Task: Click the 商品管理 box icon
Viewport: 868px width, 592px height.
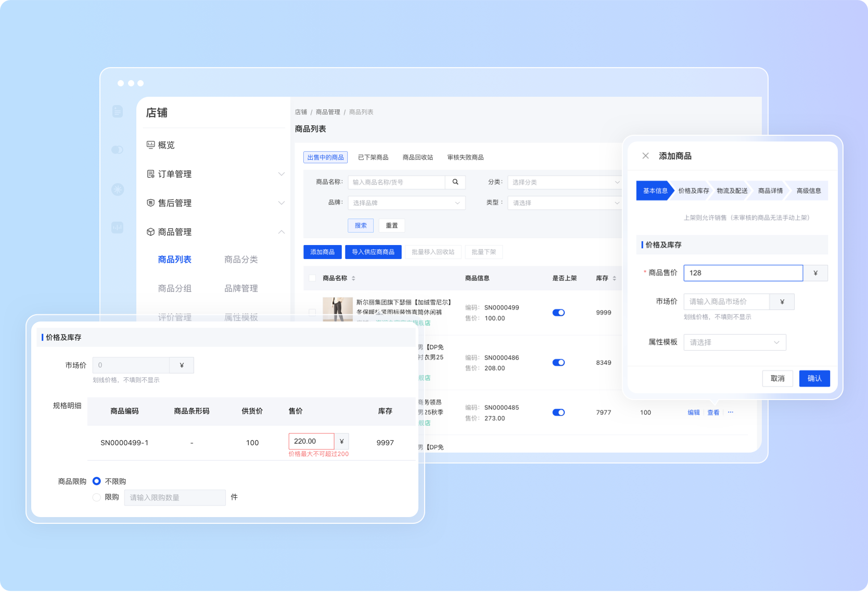Action: 150,232
